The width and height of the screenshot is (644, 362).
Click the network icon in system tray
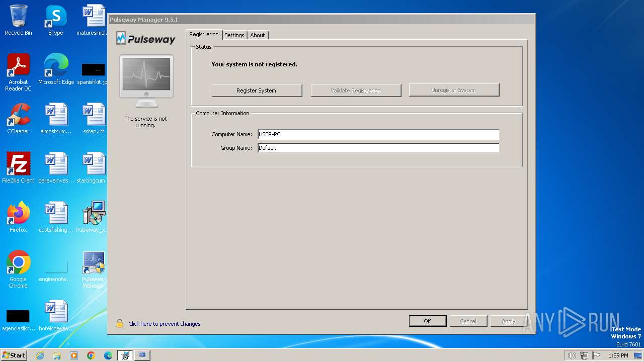(x=584, y=355)
